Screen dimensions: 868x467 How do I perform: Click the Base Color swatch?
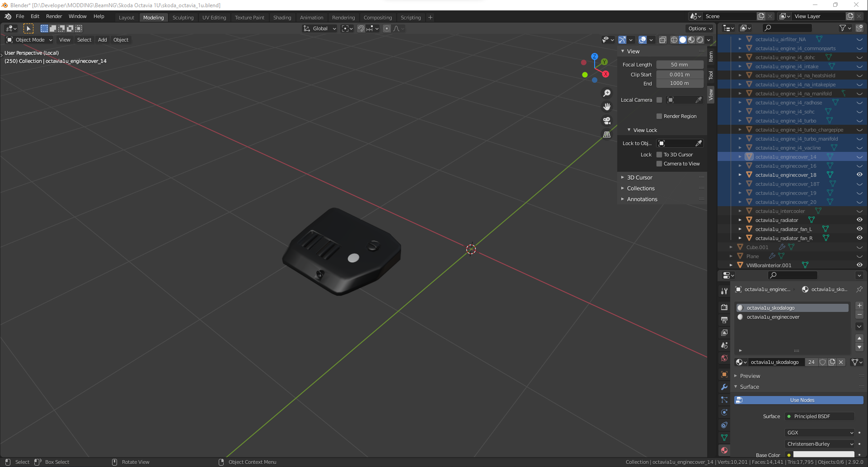click(x=823, y=454)
